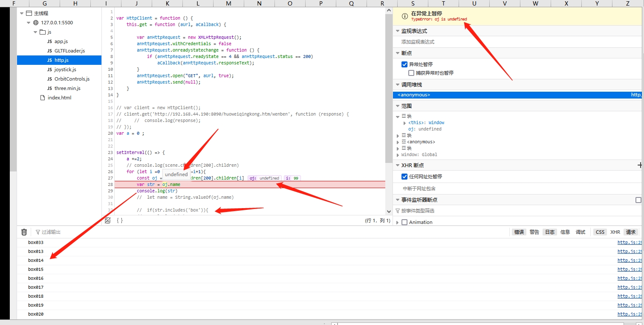Expand the <anonymous> scope block
This screenshot has height=325, width=644.
coord(398,142)
